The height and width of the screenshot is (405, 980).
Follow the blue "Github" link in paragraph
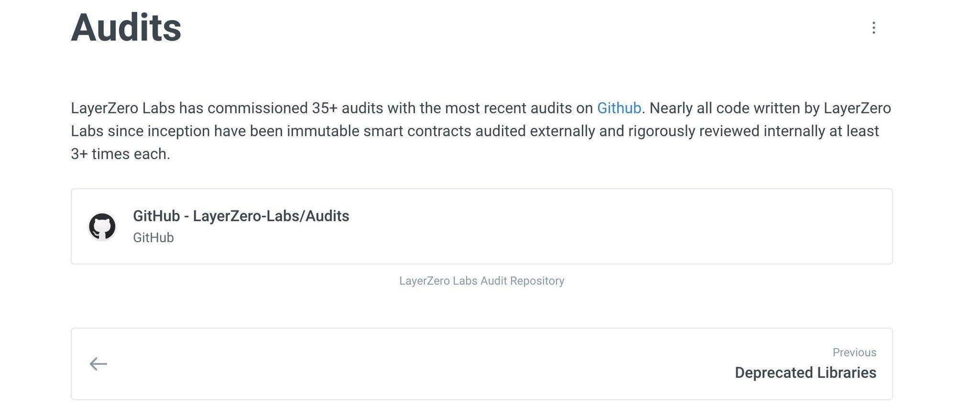point(619,108)
